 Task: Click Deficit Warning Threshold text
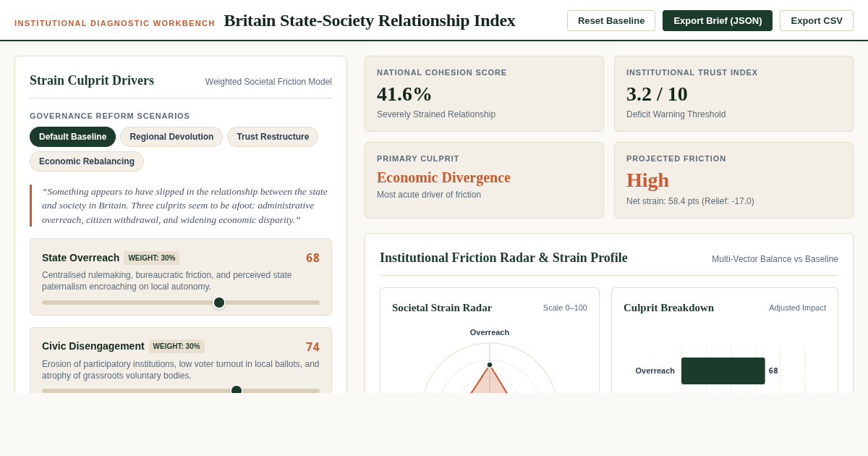tap(676, 114)
